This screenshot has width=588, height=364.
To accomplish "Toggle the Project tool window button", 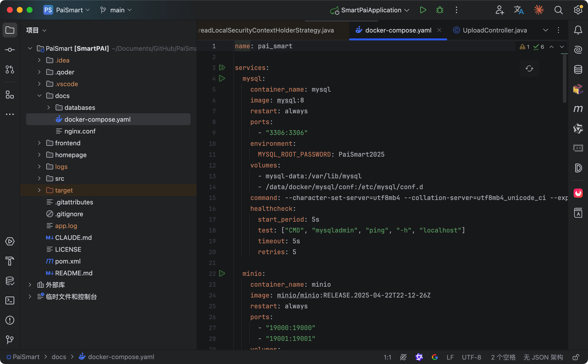I will (x=10, y=30).
